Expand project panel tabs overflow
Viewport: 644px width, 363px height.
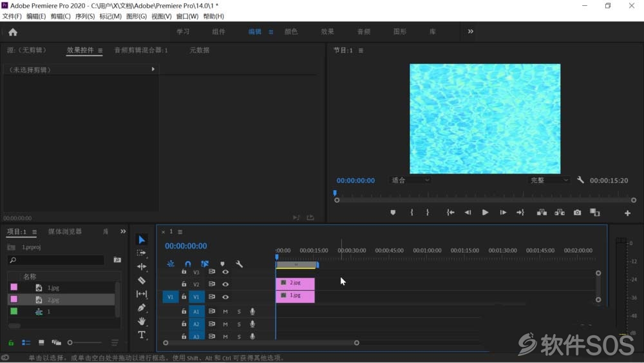(123, 231)
